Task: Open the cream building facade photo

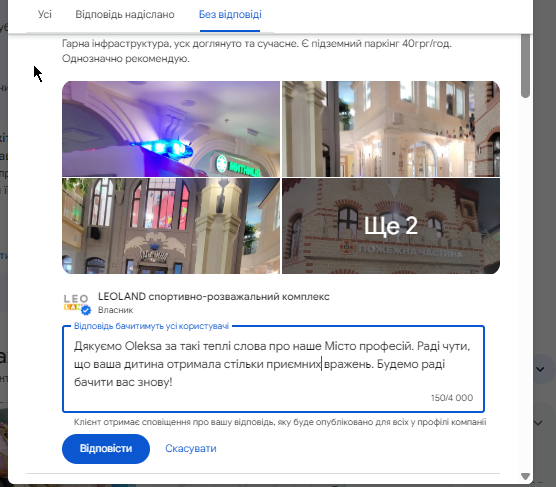Action: (391, 129)
